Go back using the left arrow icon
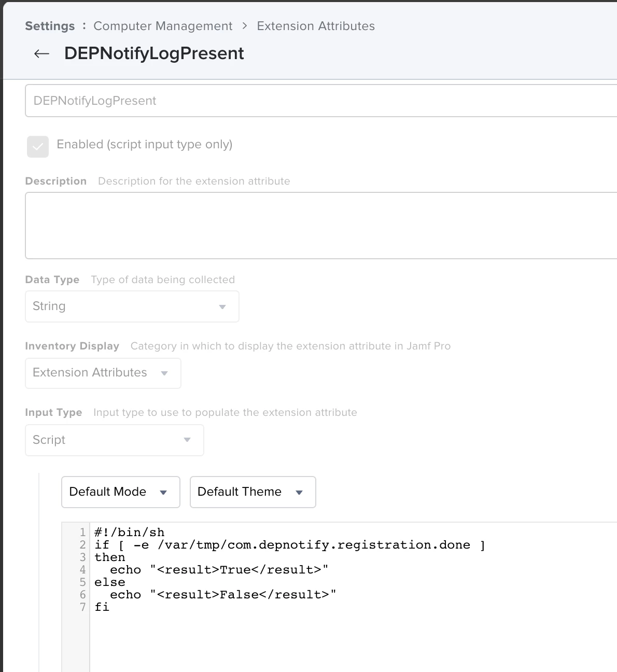 [41, 53]
